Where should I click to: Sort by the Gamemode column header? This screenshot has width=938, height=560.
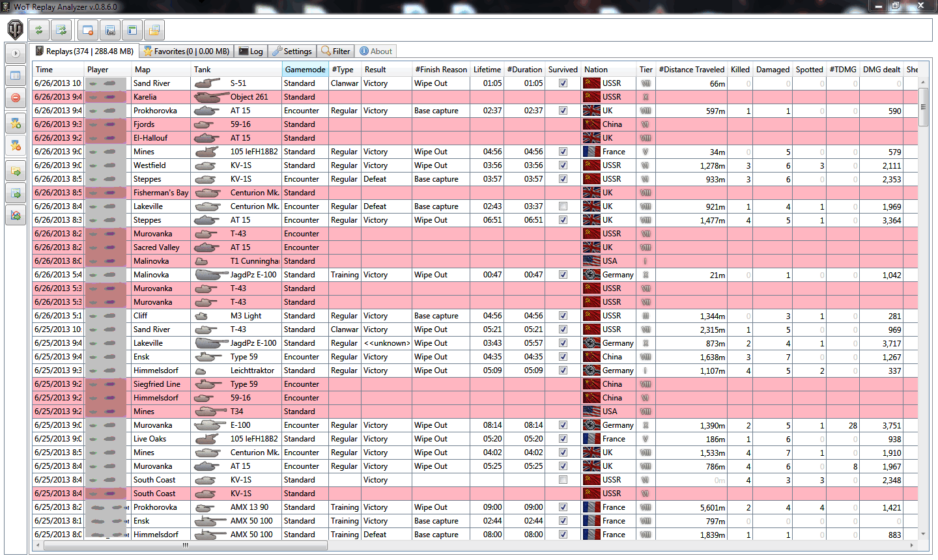point(306,70)
